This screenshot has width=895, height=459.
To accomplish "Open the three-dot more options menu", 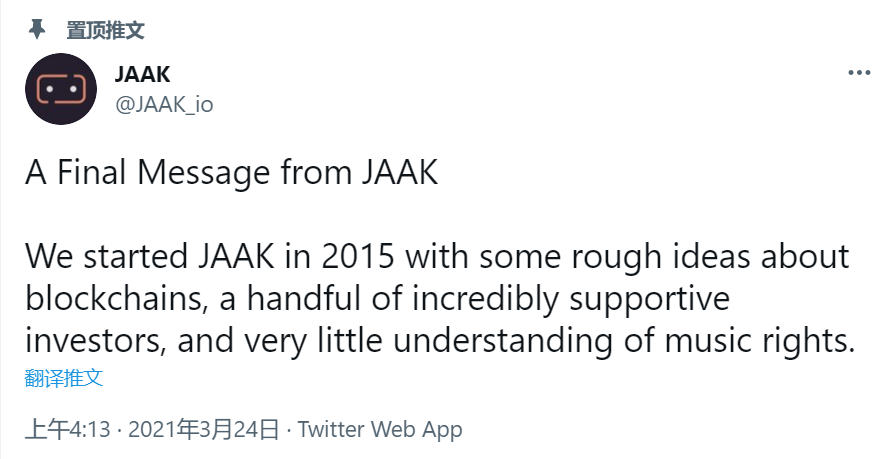I will [x=859, y=73].
